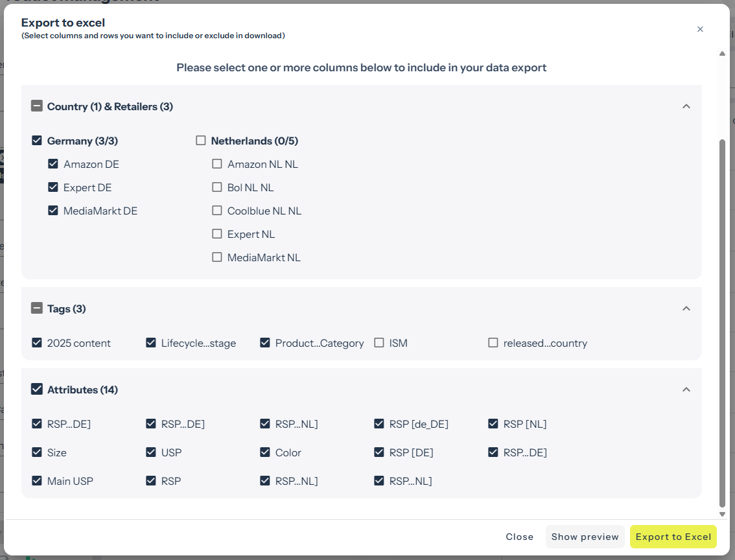
Task: Uncheck the Main USP attribute
Action: (x=37, y=481)
